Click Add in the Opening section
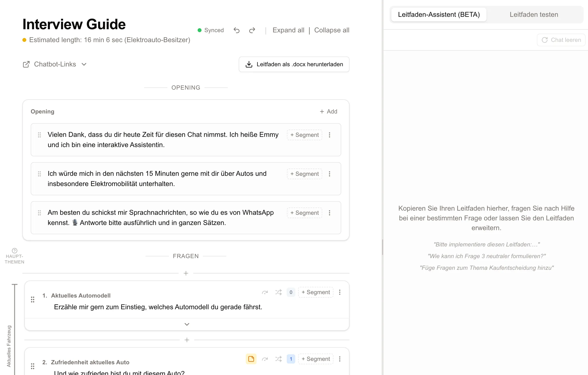588x375 pixels. 328,111
